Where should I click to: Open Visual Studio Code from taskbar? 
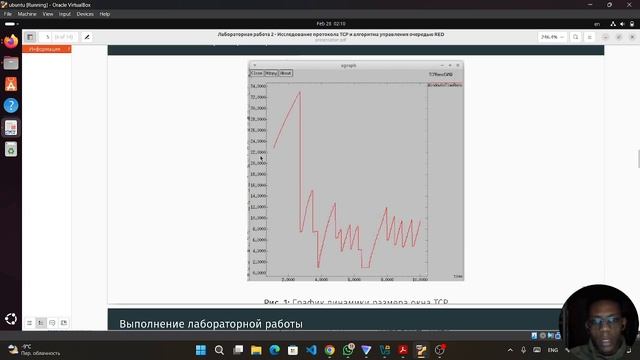311,350
